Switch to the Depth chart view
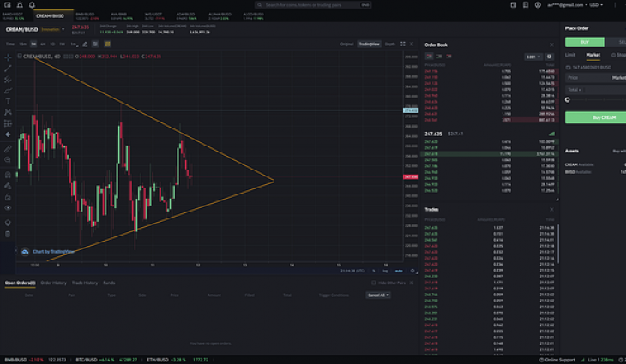The height and width of the screenshot is (364, 626). [389, 44]
